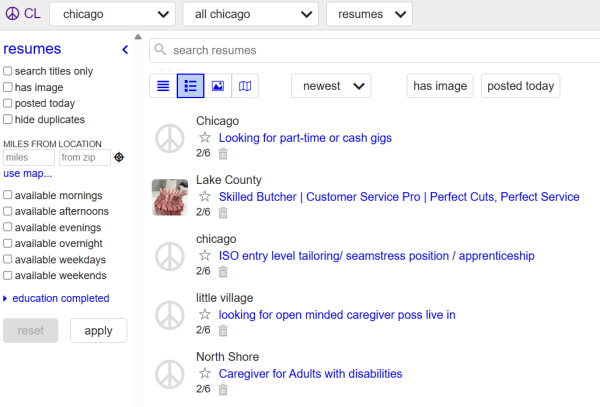The width and height of the screenshot is (600, 407).
Task: Toggle the 'posted today' quick filter button
Action: coord(520,86)
